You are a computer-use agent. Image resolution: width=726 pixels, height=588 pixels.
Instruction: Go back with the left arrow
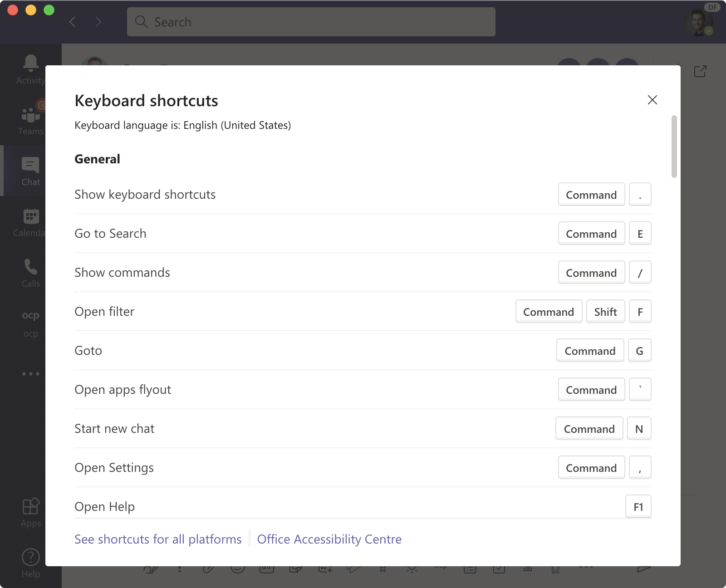tap(73, 22)
